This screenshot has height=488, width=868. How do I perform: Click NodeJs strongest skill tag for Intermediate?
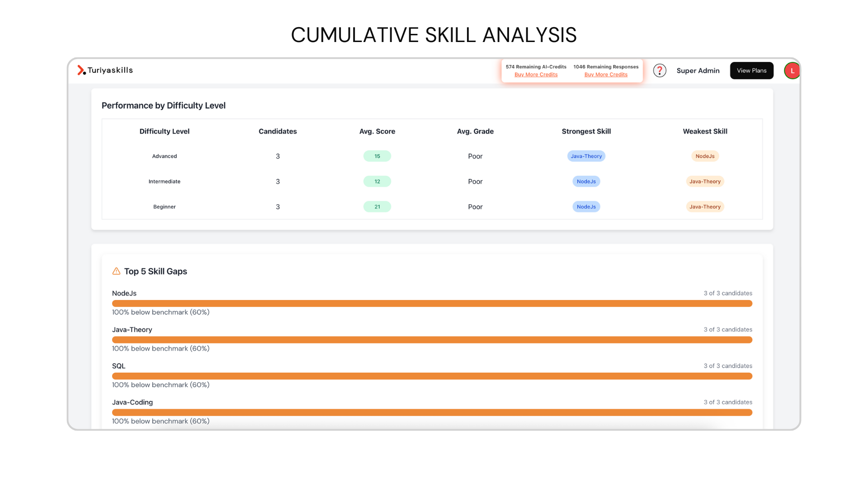[x=586, y=181]
